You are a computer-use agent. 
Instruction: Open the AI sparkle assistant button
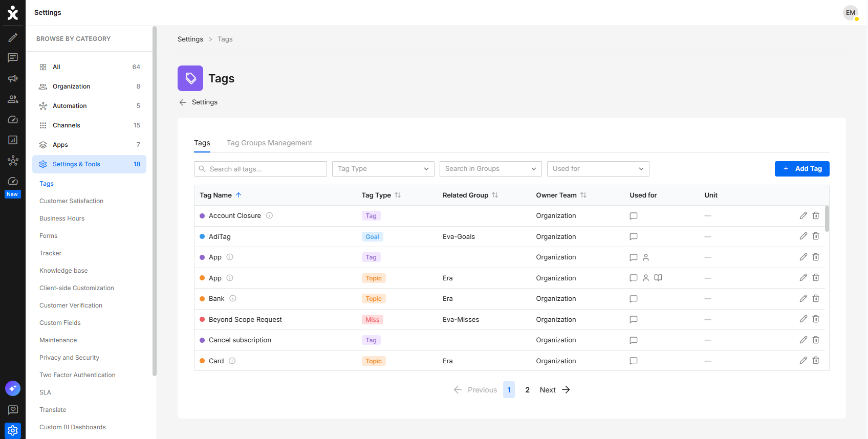coord(13,388)
